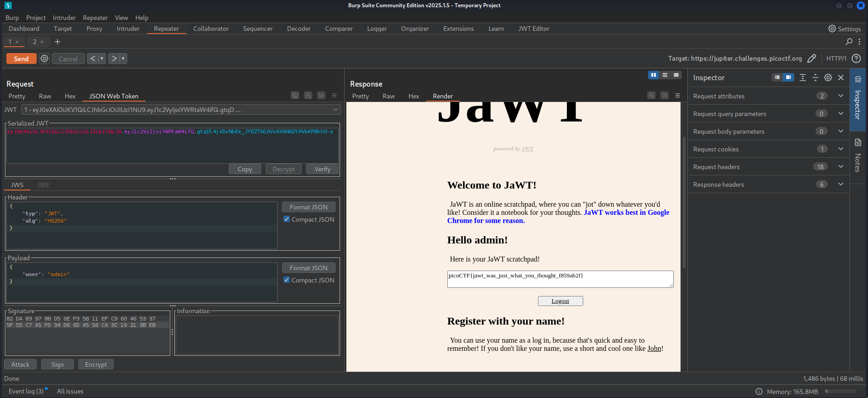Viewport: 868px width, 398px height.
Task: Open Repeater help question mark icon
Action: tap(856, 58)
